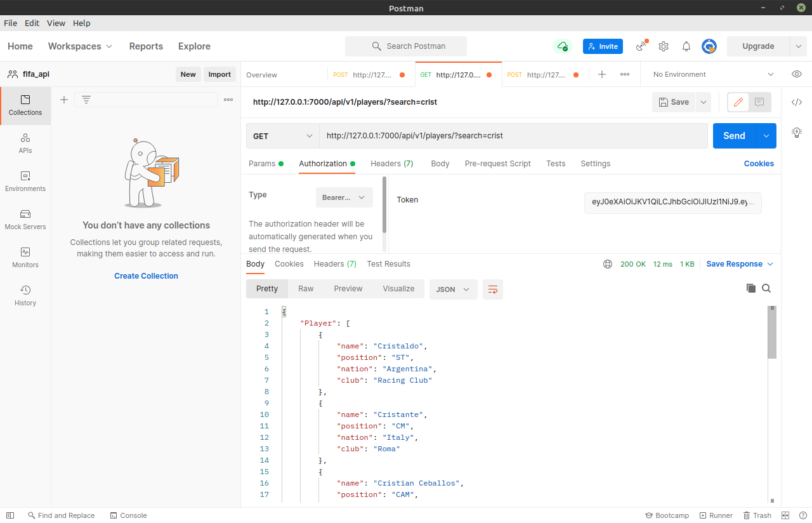
Task: Open Bootcamp in the status bar
Action: [667, 515]
